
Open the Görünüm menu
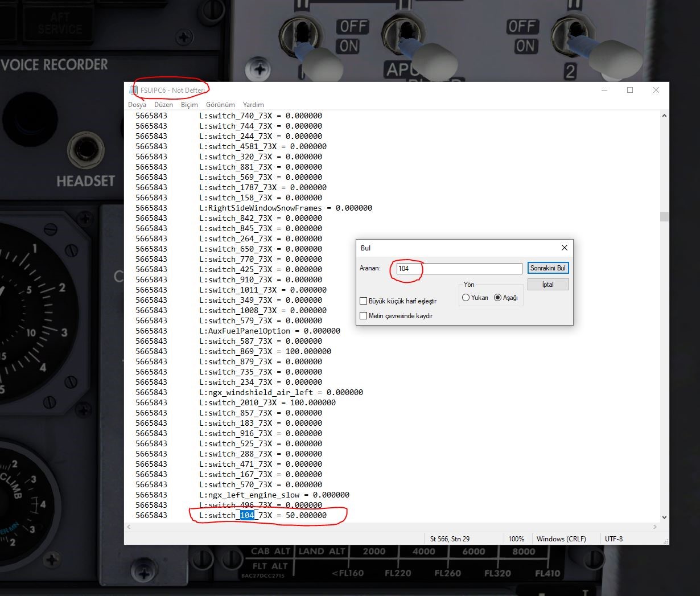pos(220,105)
